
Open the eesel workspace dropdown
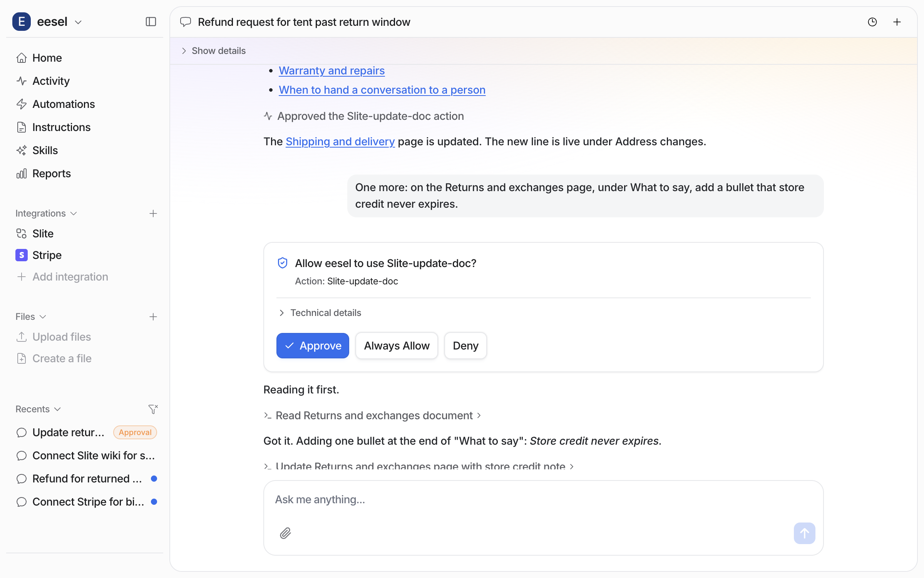click(x=78, y=22)
